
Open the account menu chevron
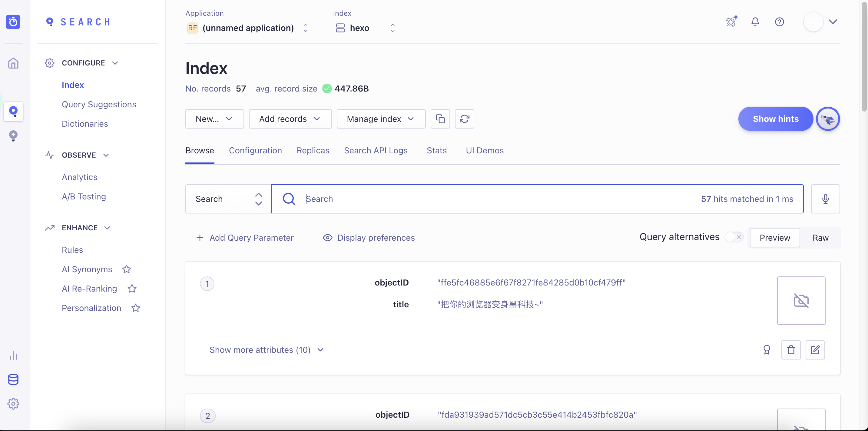(x=833, y=22)
